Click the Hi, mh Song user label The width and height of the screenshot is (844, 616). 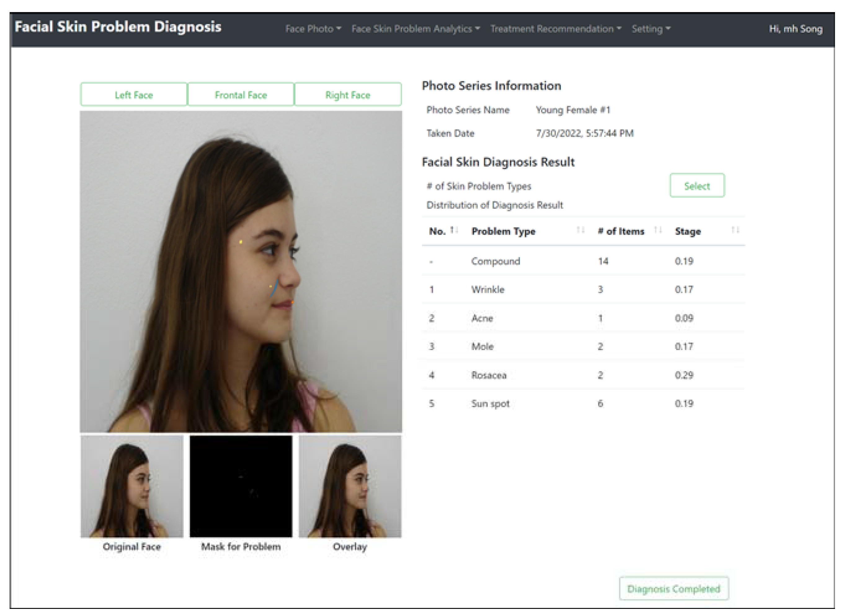[796, 29]
